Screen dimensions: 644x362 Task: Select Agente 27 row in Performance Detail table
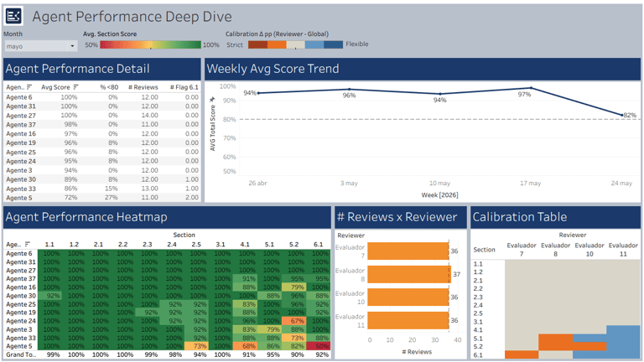point(102,116)
